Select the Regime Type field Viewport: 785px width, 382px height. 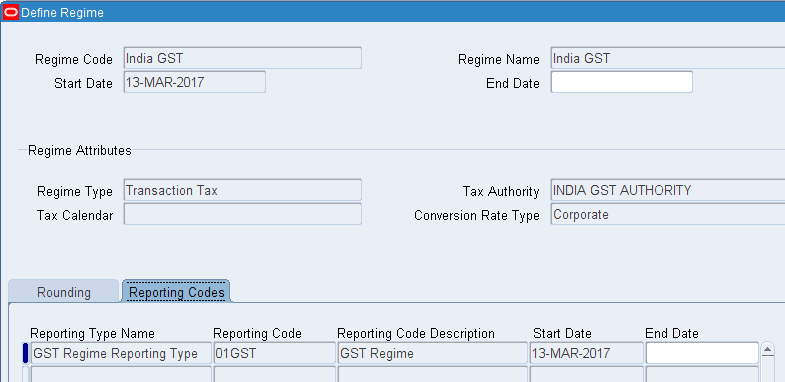(242, 190)
